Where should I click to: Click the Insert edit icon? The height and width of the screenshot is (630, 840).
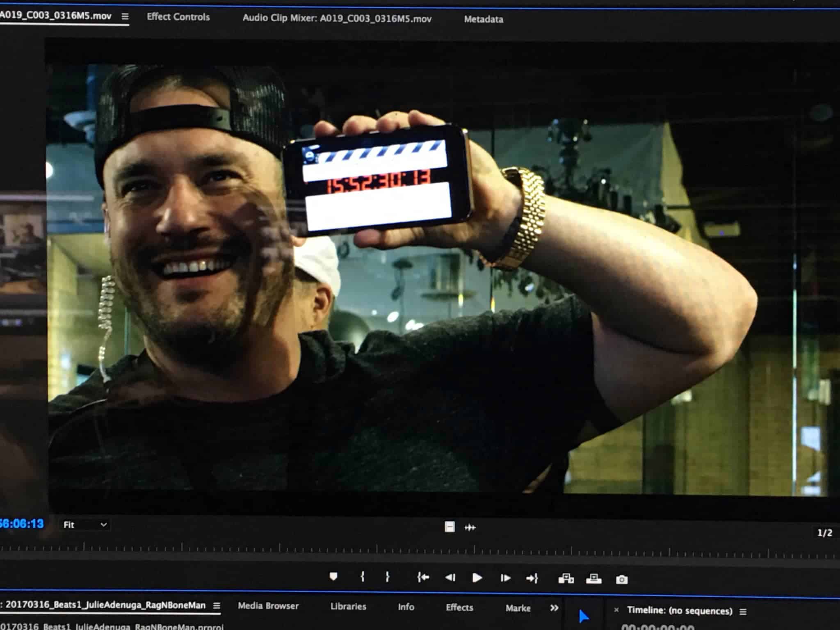(566, 579)
